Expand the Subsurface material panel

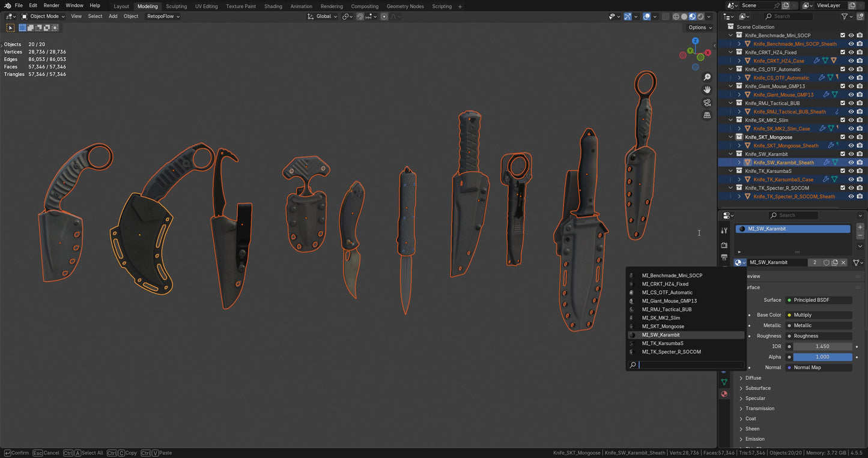click(x=757, y=388)
